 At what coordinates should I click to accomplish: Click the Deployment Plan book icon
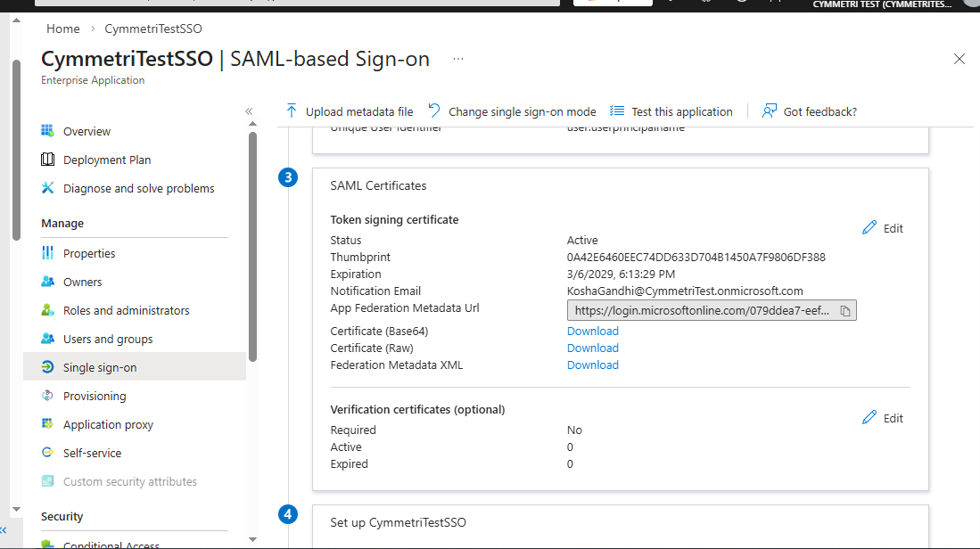47,160
